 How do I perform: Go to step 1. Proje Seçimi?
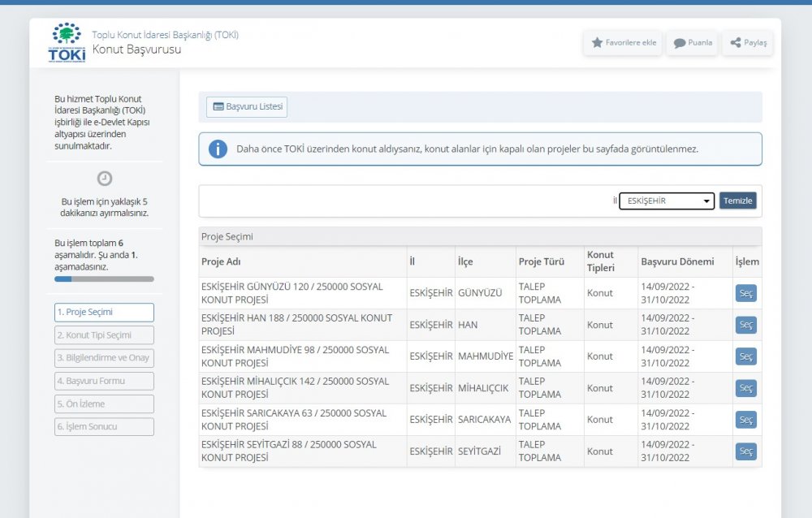104,313
